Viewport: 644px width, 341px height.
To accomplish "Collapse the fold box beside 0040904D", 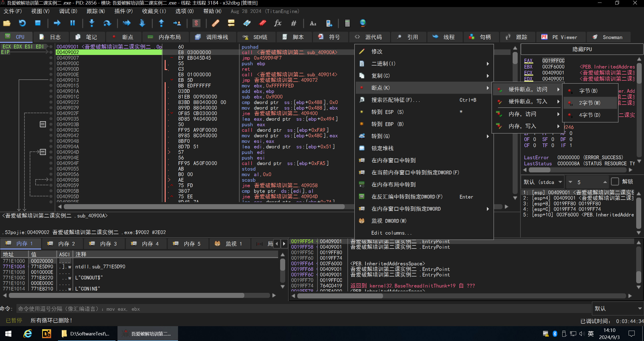I will click(x=43, y=152).
